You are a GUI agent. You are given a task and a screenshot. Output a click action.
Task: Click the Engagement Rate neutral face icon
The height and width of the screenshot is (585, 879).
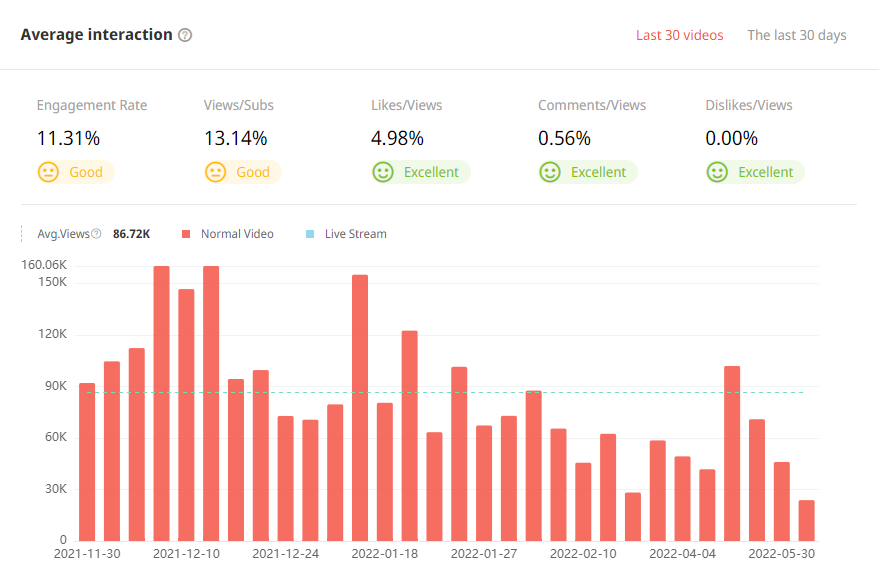48,172
